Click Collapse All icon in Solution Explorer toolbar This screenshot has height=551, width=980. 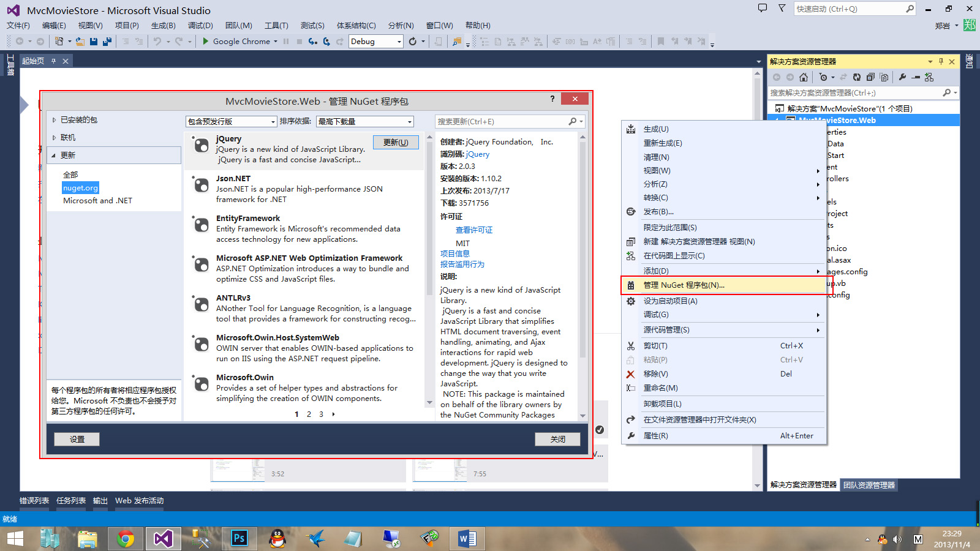point(870,77)
